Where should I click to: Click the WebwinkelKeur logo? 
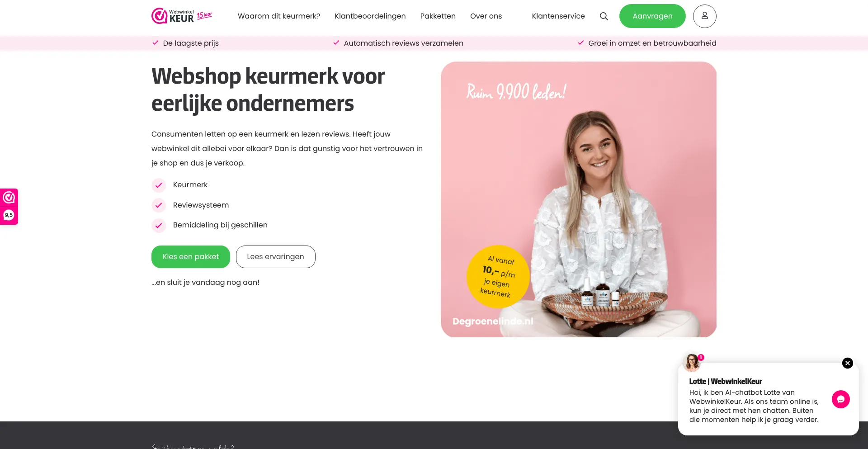coord(182,16)
